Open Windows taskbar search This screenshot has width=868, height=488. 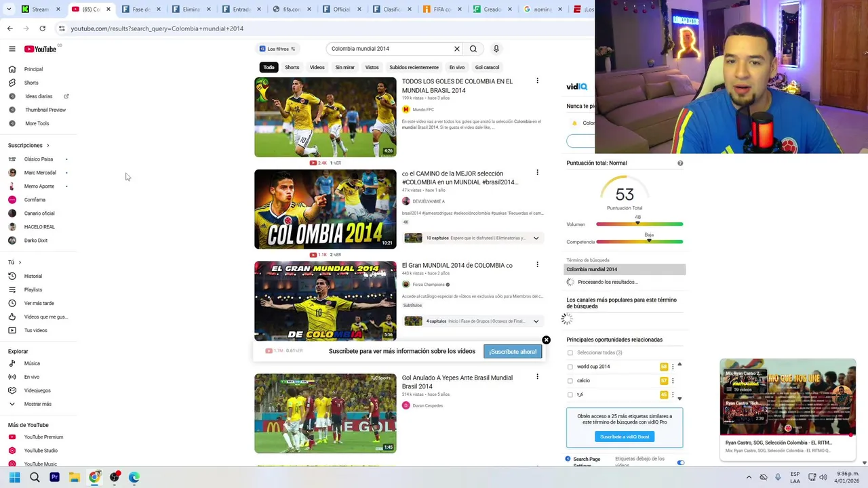pos(35,477)
